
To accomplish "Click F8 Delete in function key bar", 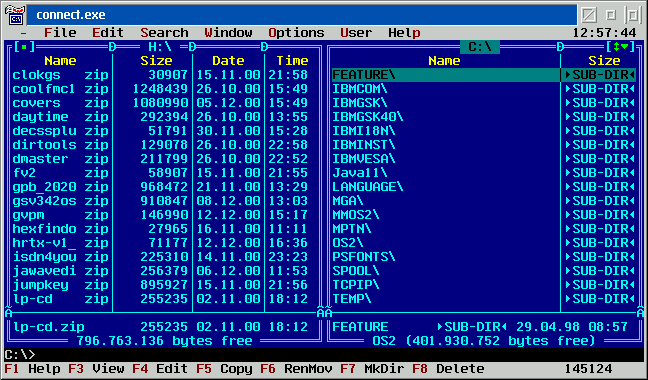I will 448,368.
